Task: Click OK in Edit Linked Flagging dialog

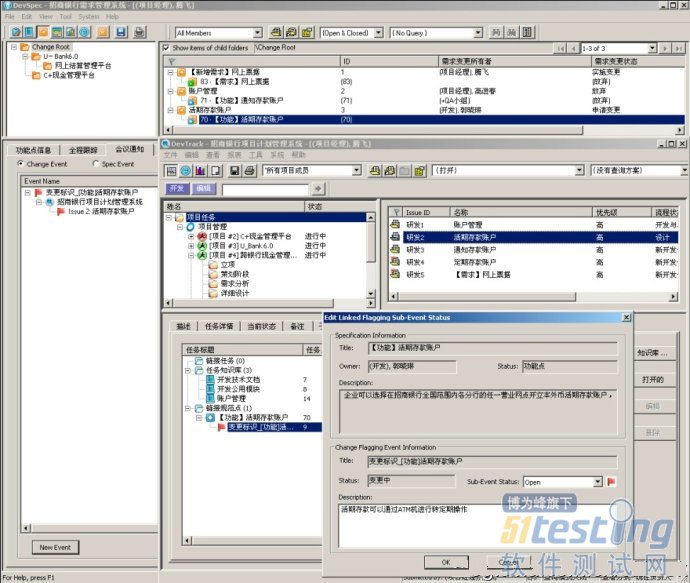Action: (x=446, y=562)
